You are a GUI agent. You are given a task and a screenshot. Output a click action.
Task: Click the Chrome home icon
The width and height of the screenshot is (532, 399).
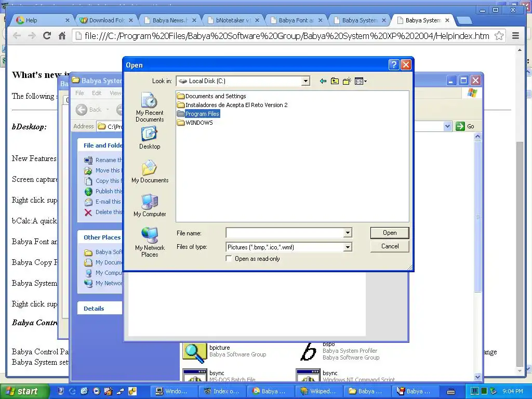tap(62, 36)
